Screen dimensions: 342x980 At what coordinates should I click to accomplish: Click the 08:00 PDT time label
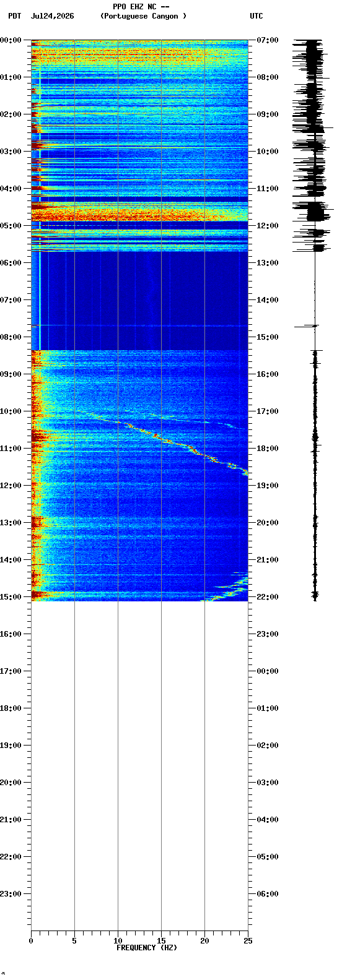tap(11, 337)
